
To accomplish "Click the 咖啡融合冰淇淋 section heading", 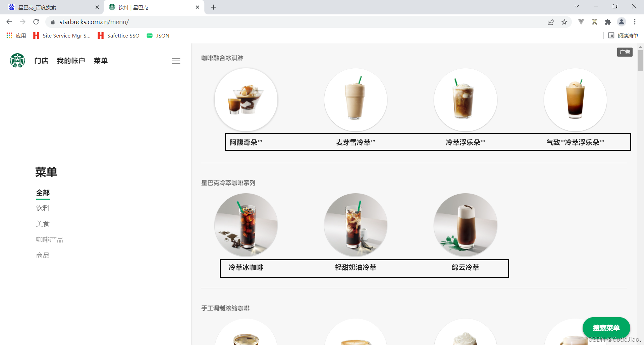I will click(222, 58).
